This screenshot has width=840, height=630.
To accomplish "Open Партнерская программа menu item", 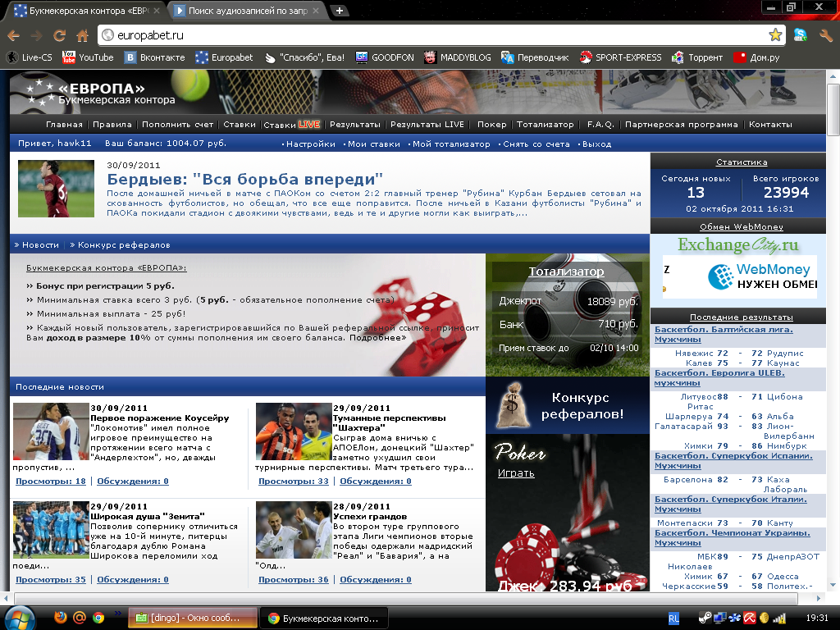I will point(681,125).
